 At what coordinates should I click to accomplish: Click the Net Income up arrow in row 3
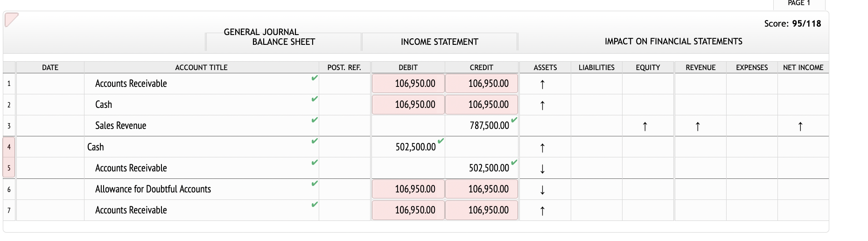(x=800, y=127)
